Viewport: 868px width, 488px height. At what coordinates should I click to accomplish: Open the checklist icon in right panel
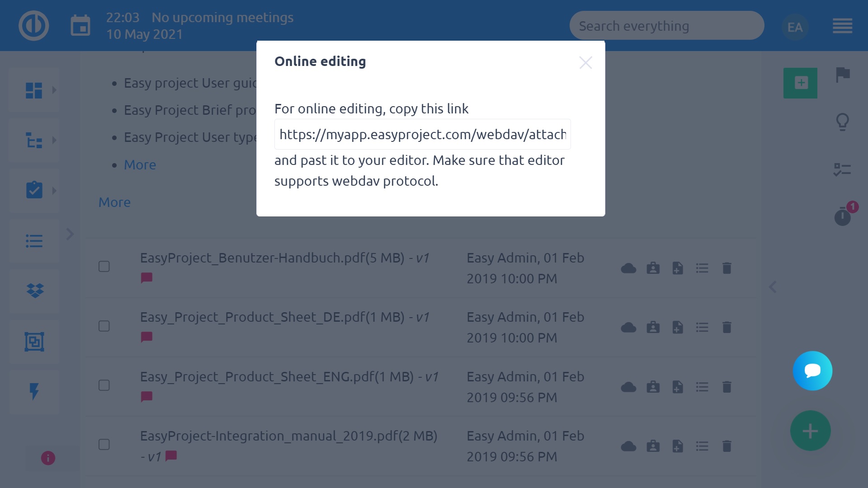click(842, 170)
